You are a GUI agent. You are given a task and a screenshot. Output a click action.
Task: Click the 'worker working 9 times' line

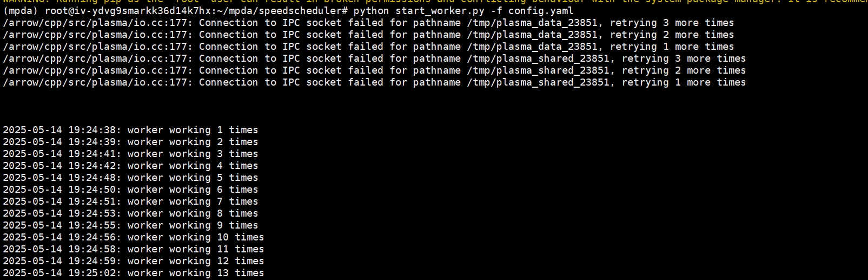tap(130, 225)
